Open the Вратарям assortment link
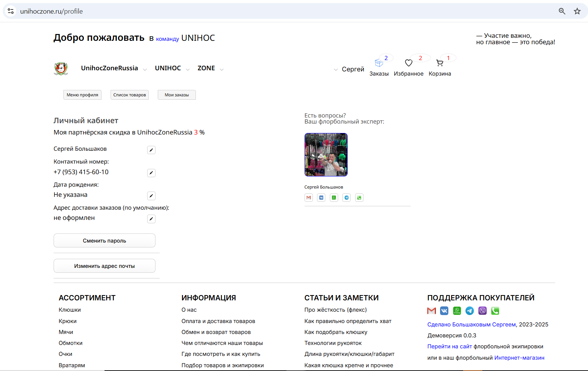The width and height of the screenshot is (588, 371). pyautogui.click(x=72, y=365)
